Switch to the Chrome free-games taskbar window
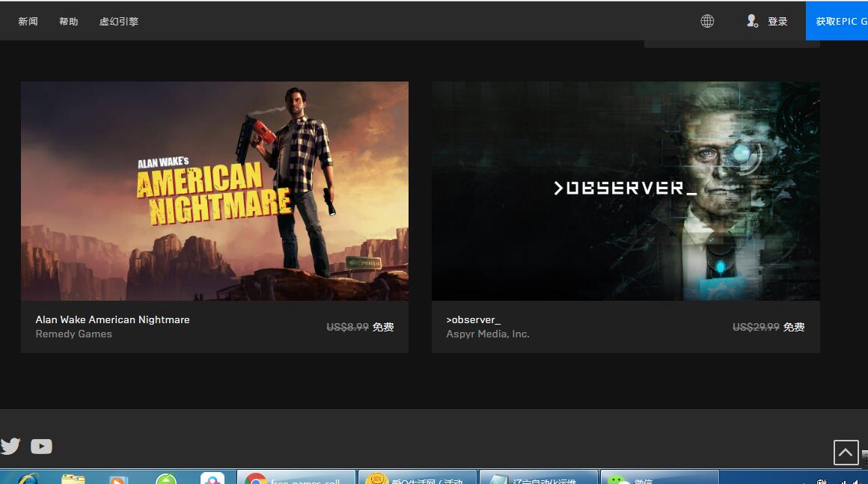This screenshot has width=868, height=484. [x=296, y=477]
